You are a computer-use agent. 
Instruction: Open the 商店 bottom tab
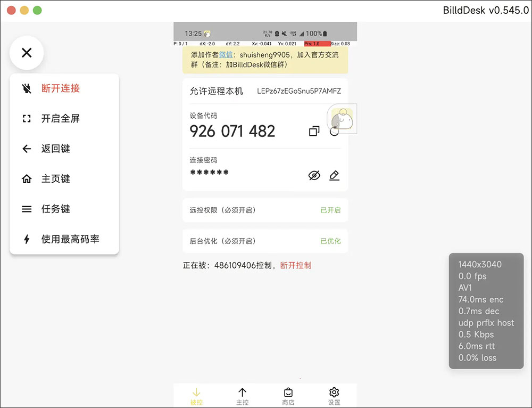click(x=288, y=396)
